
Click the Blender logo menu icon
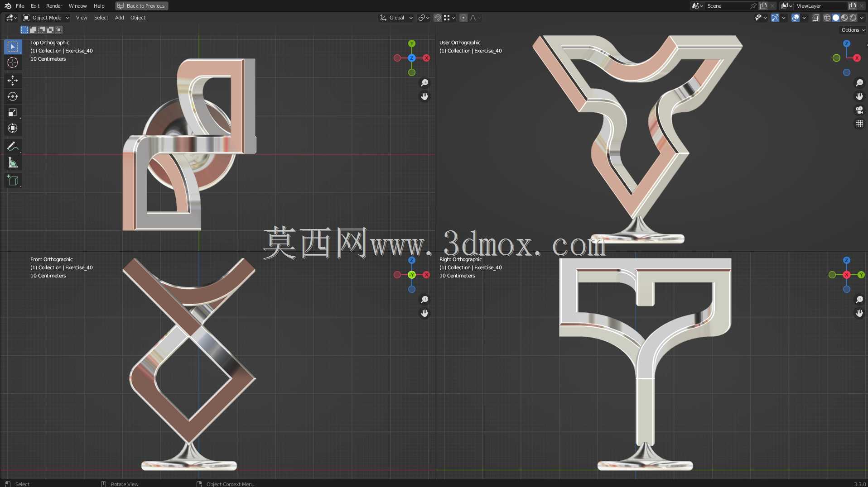click(x=8, y=6)
